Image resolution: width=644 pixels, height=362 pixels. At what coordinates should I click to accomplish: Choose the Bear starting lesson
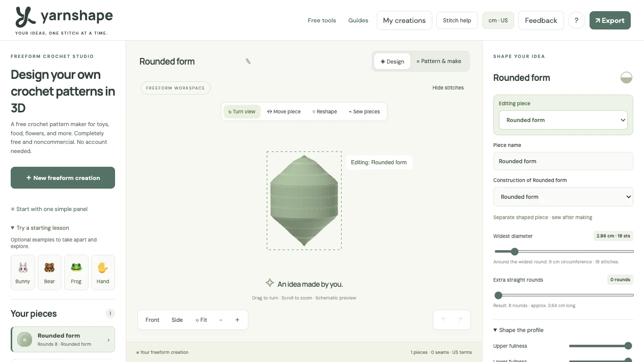(x=49, y=273)
